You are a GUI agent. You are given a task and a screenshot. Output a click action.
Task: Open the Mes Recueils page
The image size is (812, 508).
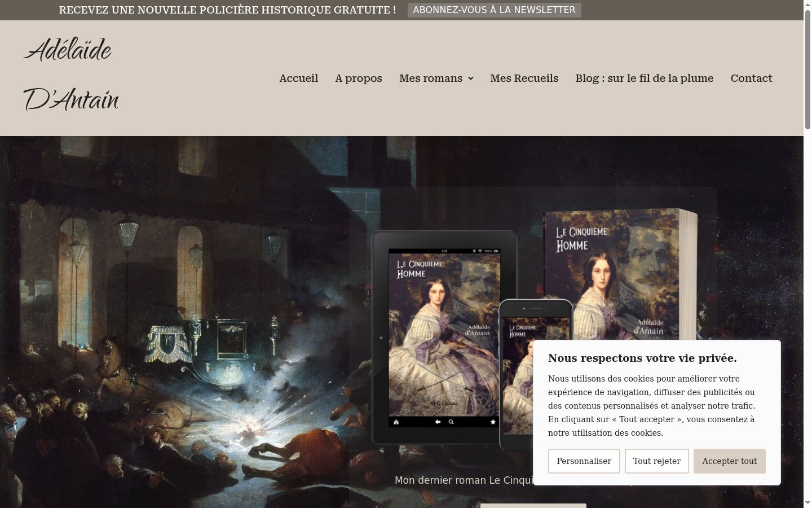(x=524, y=78)
